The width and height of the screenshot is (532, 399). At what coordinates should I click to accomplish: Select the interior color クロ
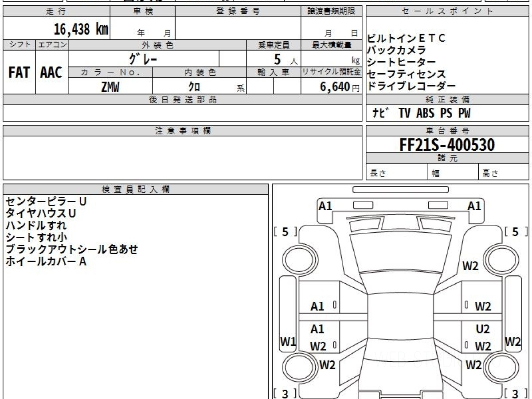pyautogui.click(x=194, y=86)
